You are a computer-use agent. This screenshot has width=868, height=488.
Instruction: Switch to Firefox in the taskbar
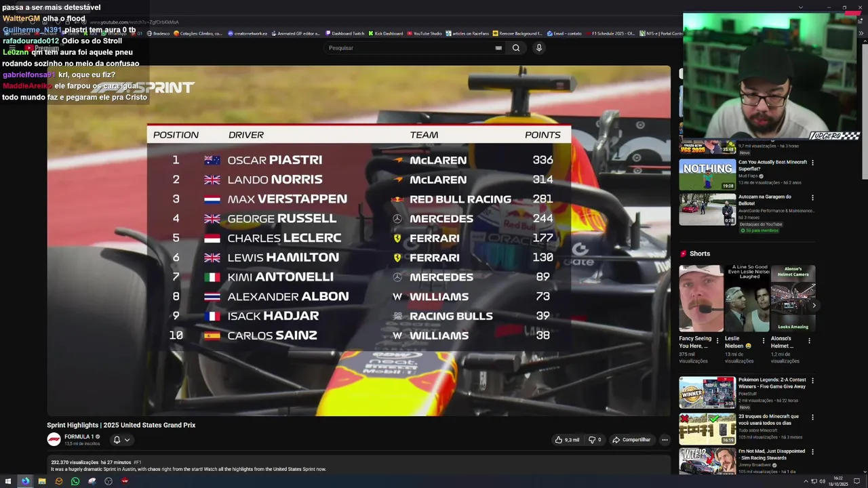point(25,481)
